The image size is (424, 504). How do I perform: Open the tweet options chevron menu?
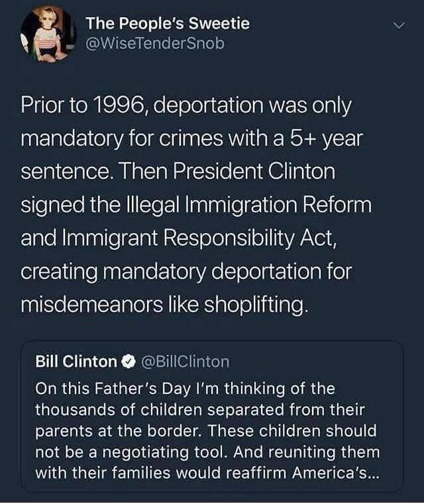398,26
